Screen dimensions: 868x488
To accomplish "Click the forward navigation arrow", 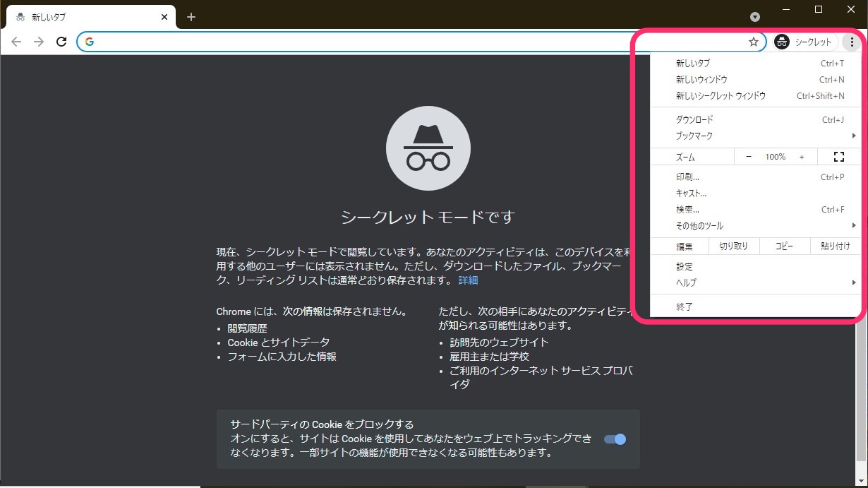I will click(x=39, y=42).
